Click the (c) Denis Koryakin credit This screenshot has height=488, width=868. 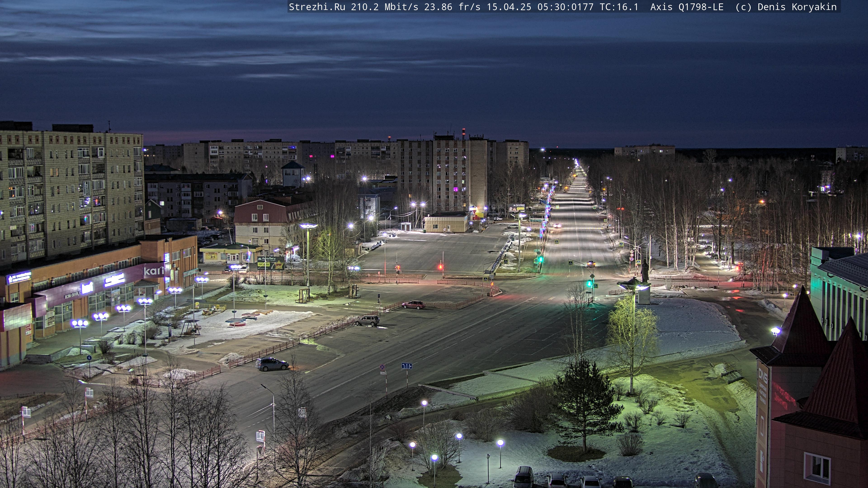(x=786, y=7)
